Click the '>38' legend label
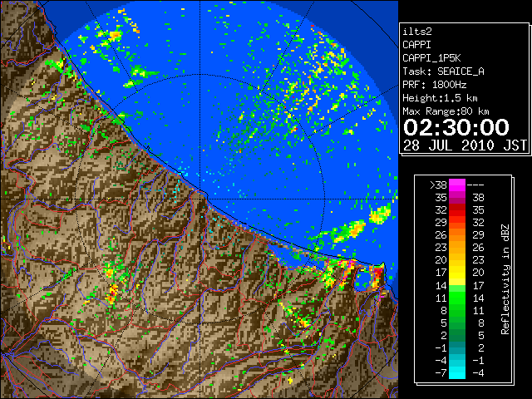Viewport: 532px width, 399px height. pyautogui.click(x=438, y=185)
